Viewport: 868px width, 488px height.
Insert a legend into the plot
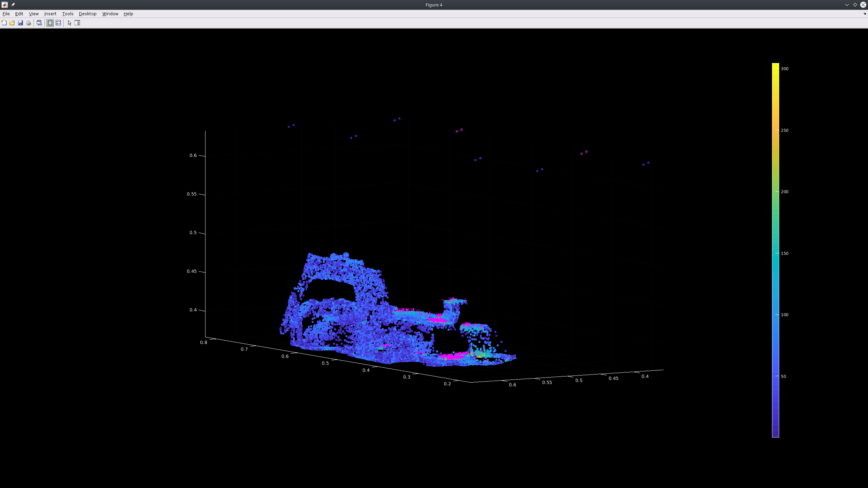58,23
